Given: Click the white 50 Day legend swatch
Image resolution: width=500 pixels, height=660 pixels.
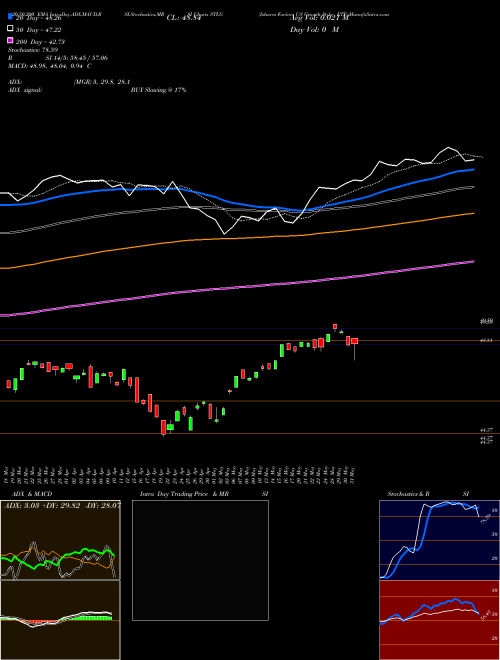Looking at the screenshot, I should [10, 29].
